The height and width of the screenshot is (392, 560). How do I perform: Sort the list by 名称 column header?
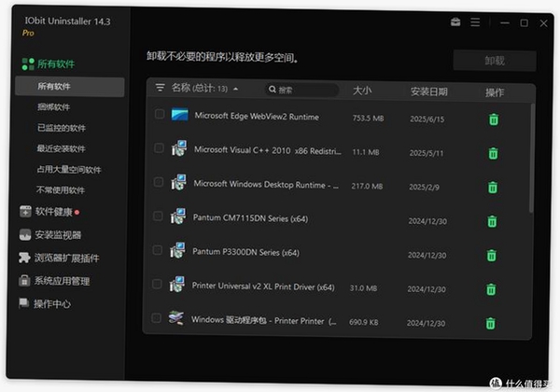[x=200, y=88]
